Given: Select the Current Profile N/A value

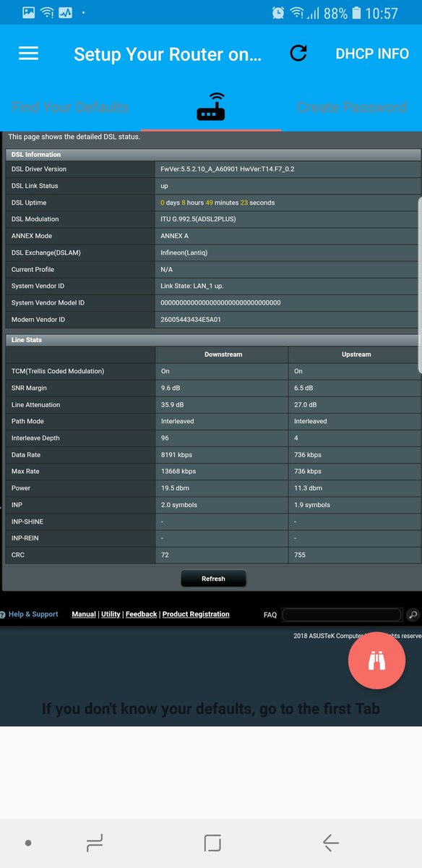Looking at the screenshot, I should 166,269.
